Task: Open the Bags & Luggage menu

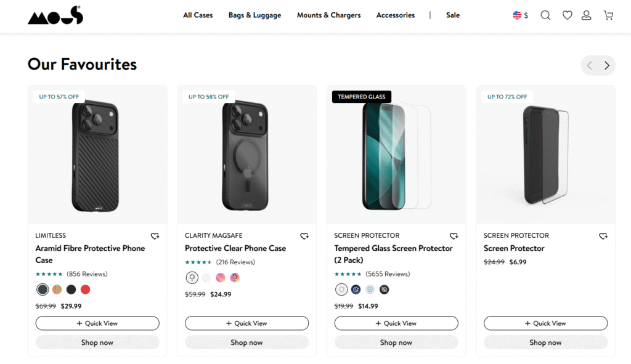Action: tap(254, 15)
